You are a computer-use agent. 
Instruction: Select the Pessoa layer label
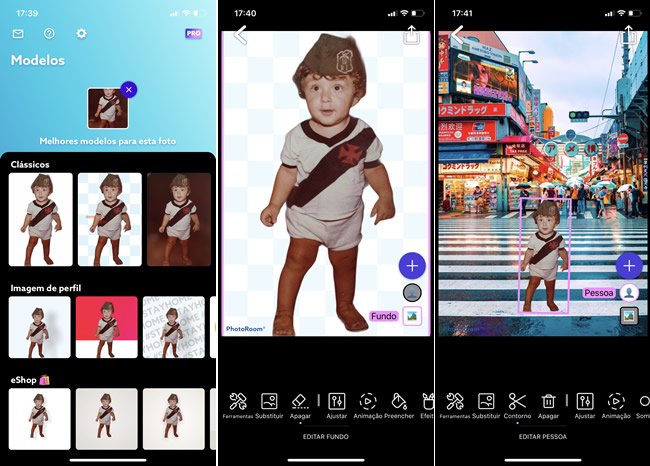coord(599,294)
